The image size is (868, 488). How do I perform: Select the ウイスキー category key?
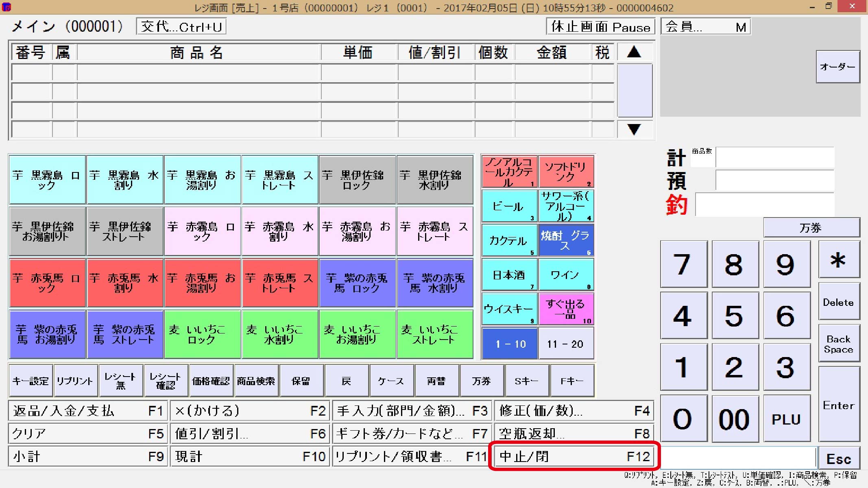click(509, 309)
